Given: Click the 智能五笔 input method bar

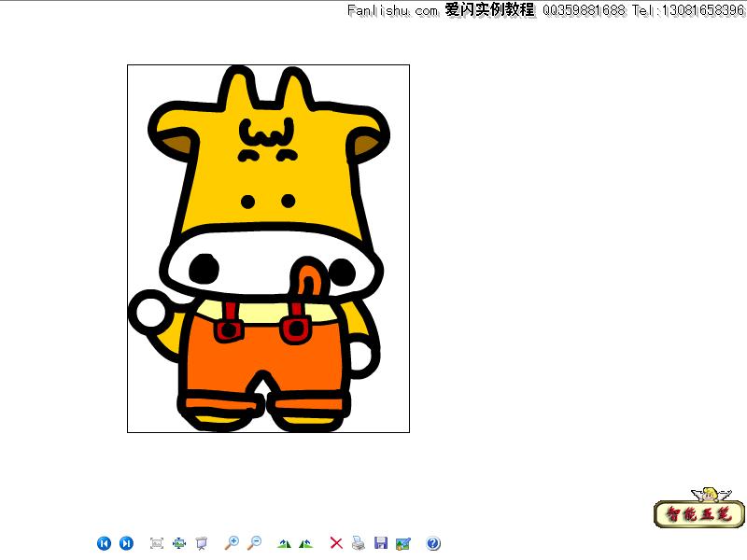Looking at the screenshot, I should (x=698, y=514).
